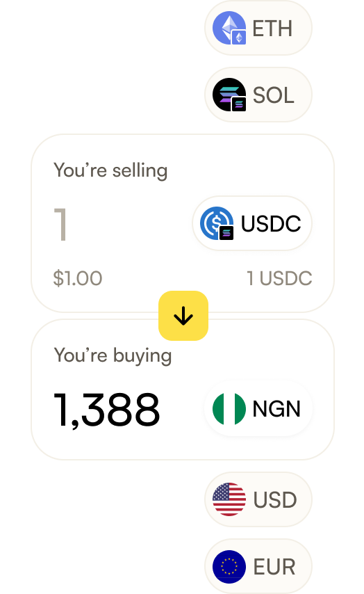Viewport: 364px width, 594px height.
Task: Choose the EUR currency chip
Action: point(258,567)
